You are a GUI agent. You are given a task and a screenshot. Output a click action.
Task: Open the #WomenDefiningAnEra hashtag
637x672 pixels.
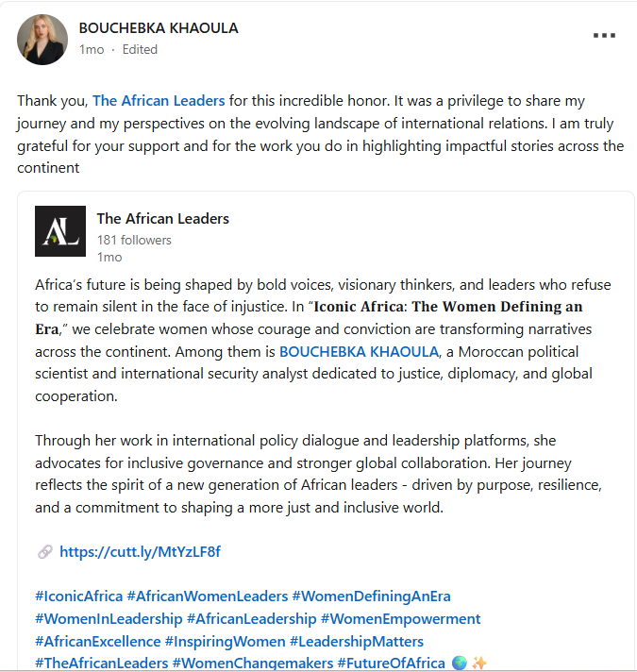tap(371, 596)
